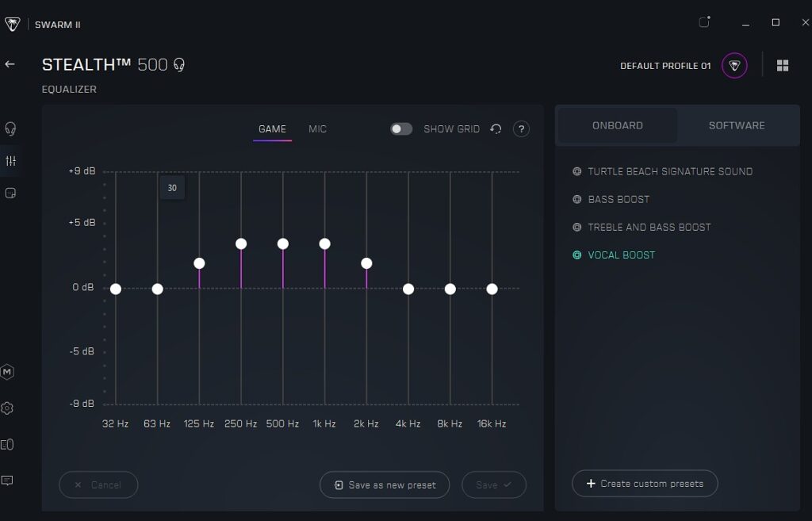The width and height of the screenshot is (812, 521).
Task: Open the headset section in the sidebar
Action: click(10, 128)
